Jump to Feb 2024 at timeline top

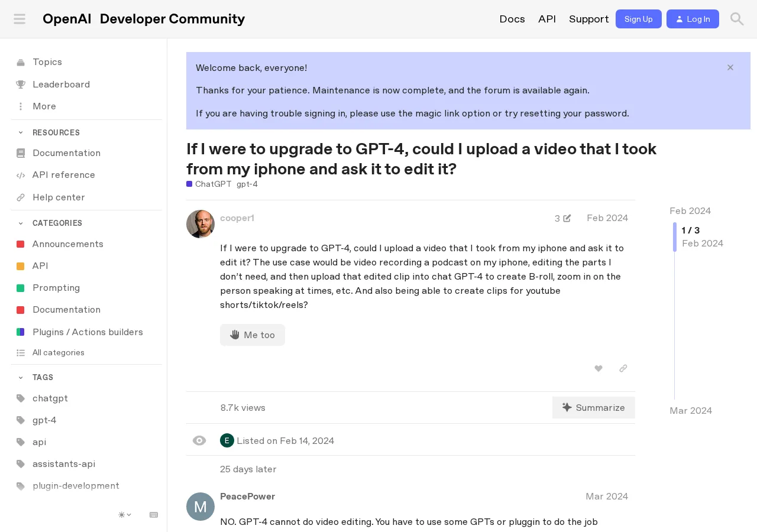[x=690, y=211]
